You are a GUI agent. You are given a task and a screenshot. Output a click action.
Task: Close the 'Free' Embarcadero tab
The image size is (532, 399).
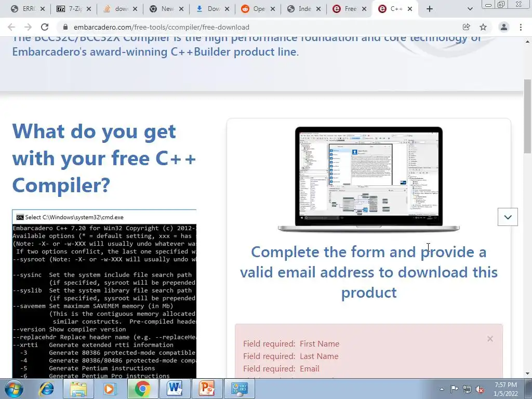coord(364,9)
